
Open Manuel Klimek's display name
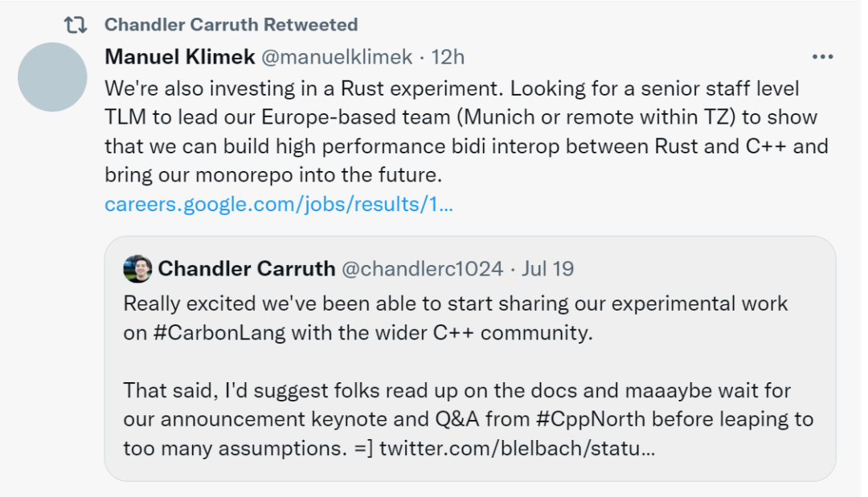(x=180, y=58)
